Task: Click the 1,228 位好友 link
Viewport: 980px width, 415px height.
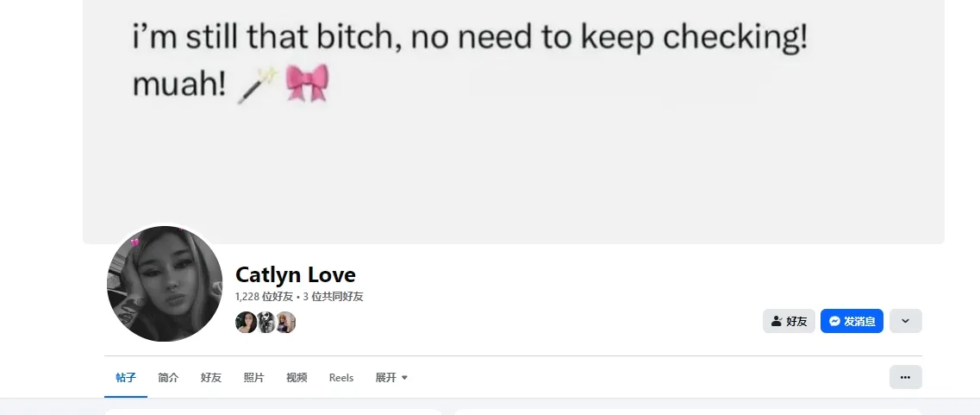Action: pyautogui.click(x=264, y=296)
